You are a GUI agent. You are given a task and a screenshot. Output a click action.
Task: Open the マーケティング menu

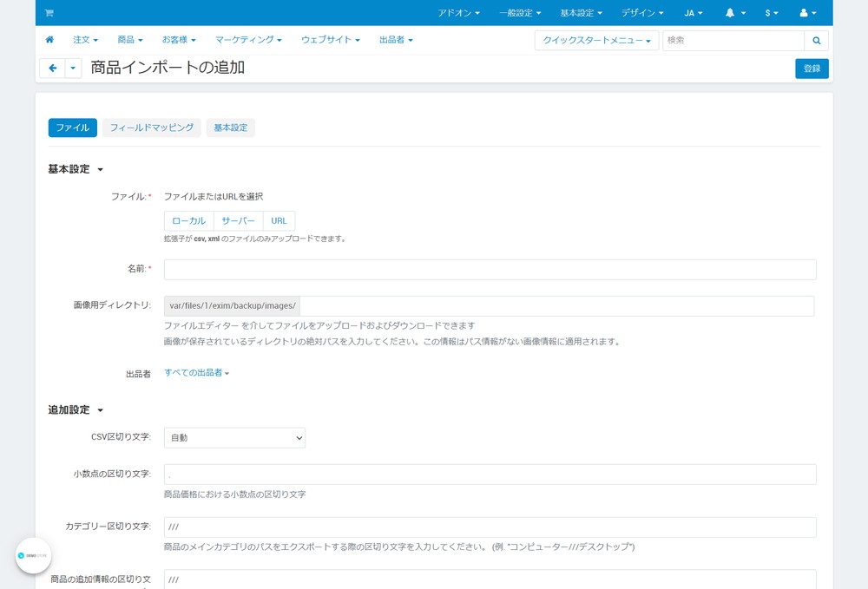pos(248,40)
